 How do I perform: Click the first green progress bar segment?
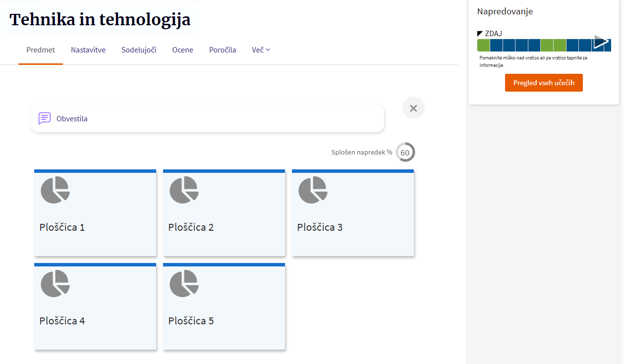(483, 46)
